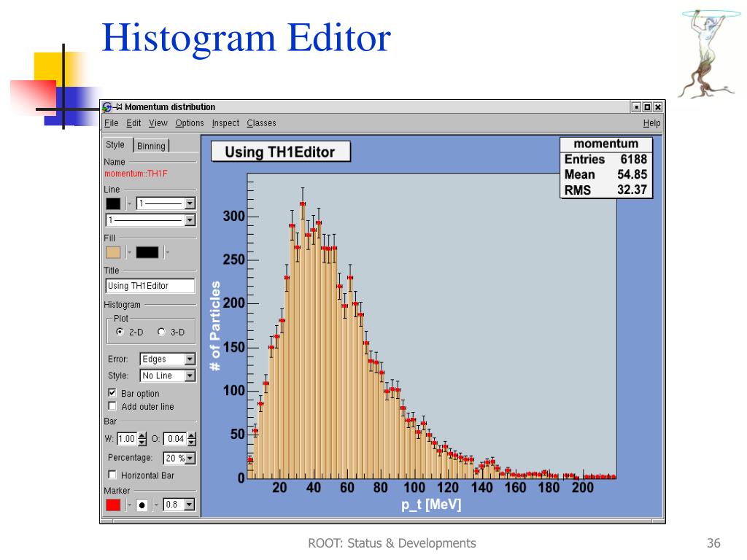
Task: Click the pin icon in title bar
Action: 119,107
